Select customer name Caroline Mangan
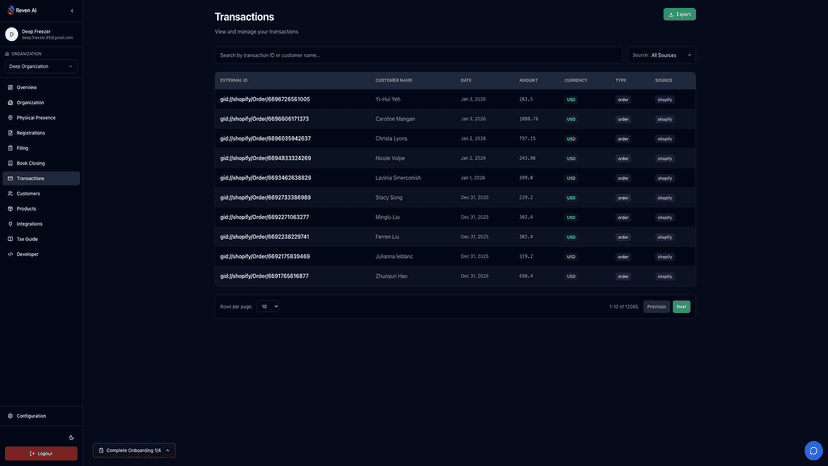 (x=395, y=119)
